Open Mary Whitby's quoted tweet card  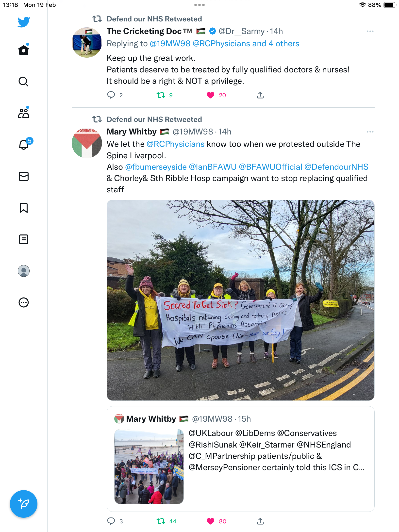pos(240,459)
